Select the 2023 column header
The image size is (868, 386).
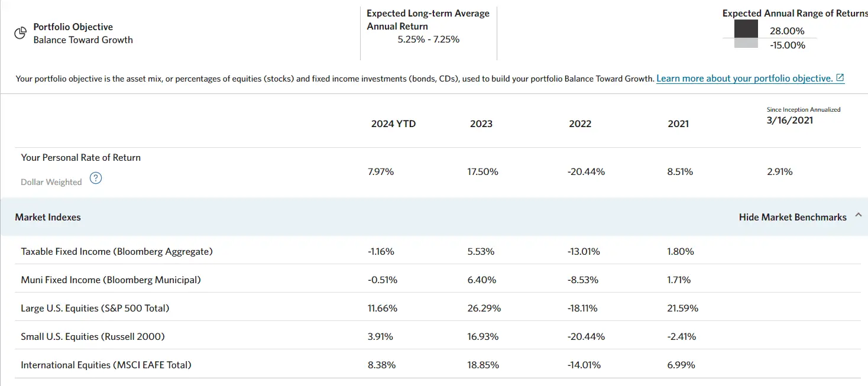[x=481, y=124]
